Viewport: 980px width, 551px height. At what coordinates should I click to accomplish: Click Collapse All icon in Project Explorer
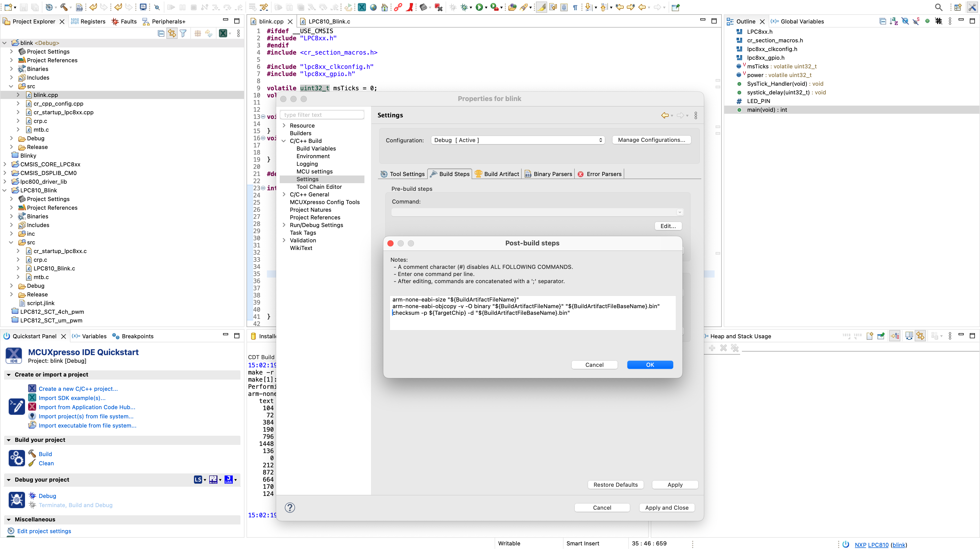(161, 33)
